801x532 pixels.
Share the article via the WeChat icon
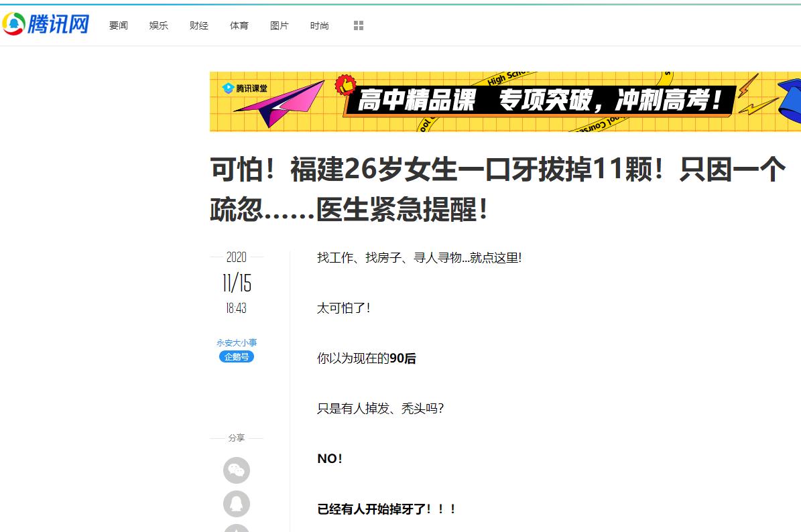(237, 470)
